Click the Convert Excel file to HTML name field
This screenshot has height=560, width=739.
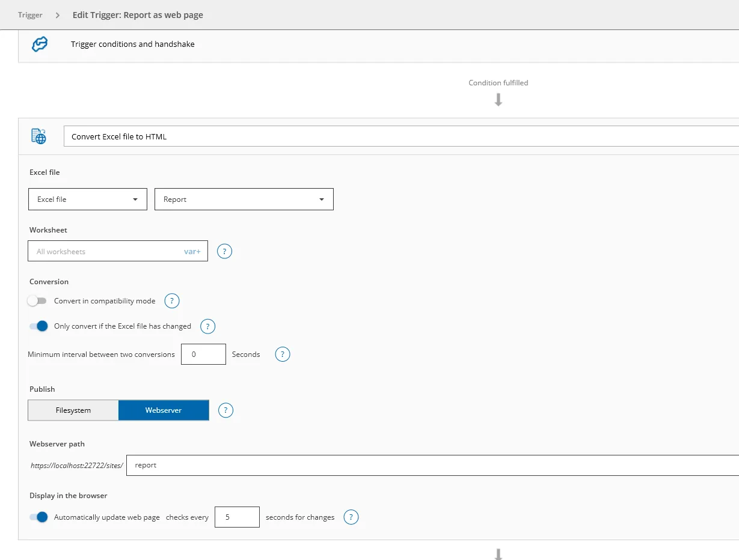(401, 136)
